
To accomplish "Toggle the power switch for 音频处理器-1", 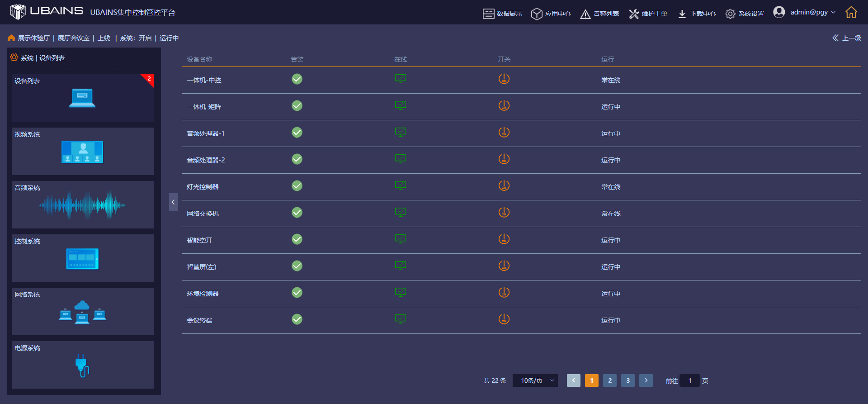I will tap(504, 132).
